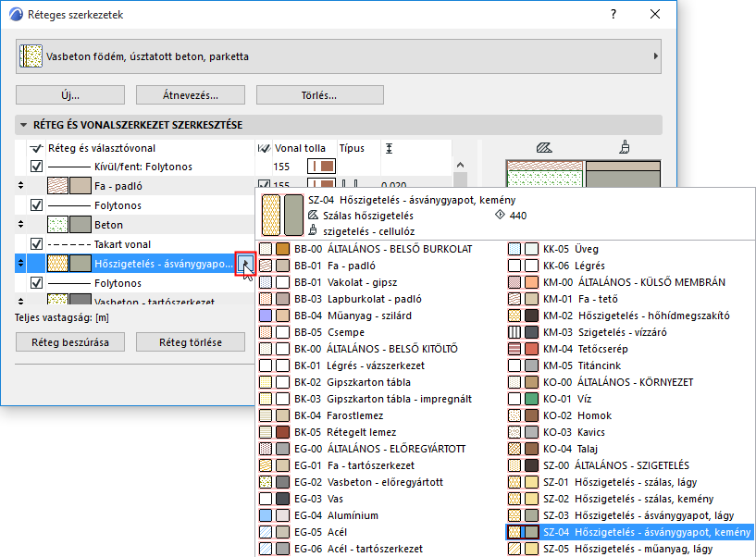This screenshot has height=557, width=756.
Task: Click the move handle of Beton row
Action: [20, 224]
